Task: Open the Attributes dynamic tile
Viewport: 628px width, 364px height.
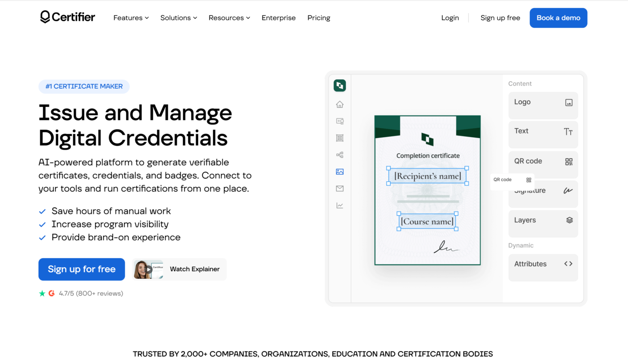Action: click(543, 268)
